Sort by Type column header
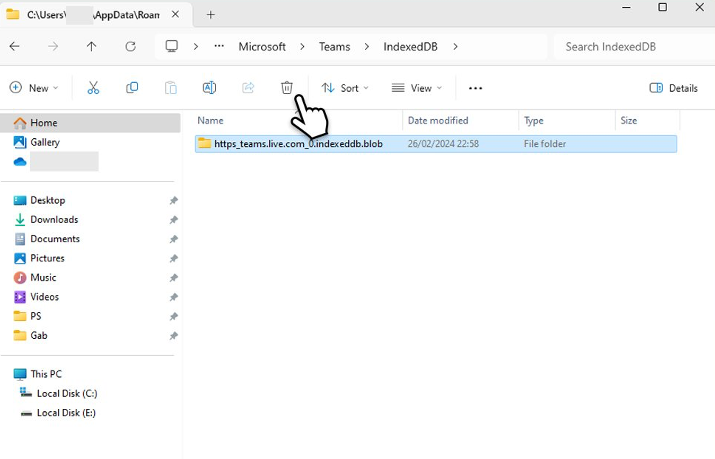Image resolution: width=715 pixels, height=459 pixels. click(x=534, y=120)
